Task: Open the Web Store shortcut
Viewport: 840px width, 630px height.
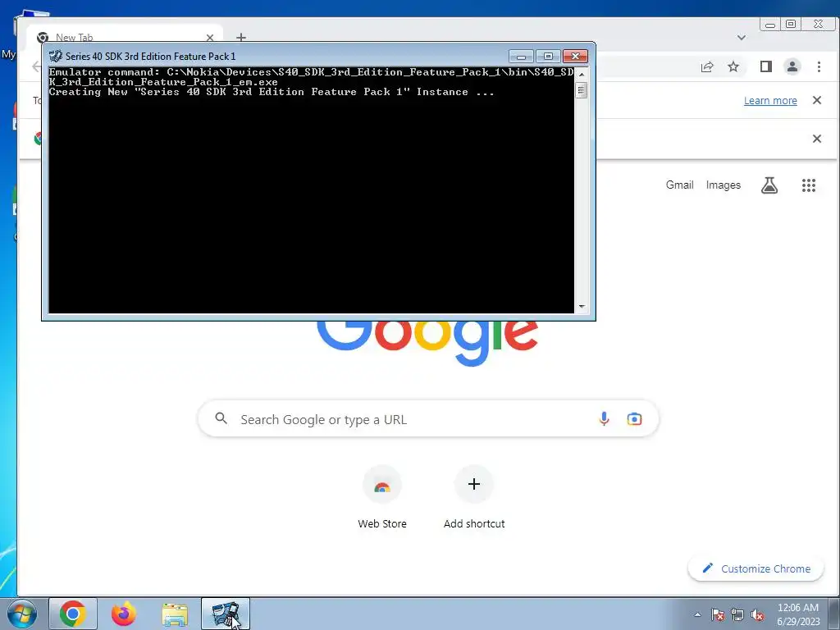Action: point(382,498)
